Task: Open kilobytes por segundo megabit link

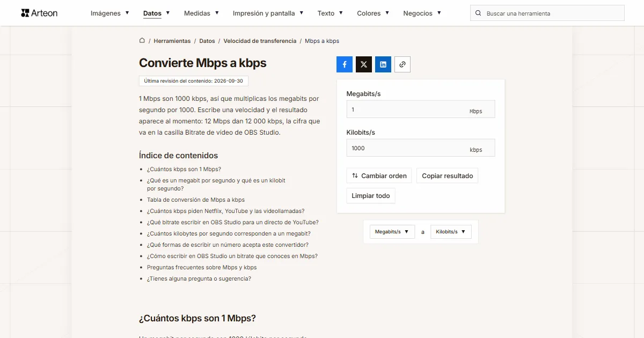Action: pyautogui.click(x=229, y=233)
